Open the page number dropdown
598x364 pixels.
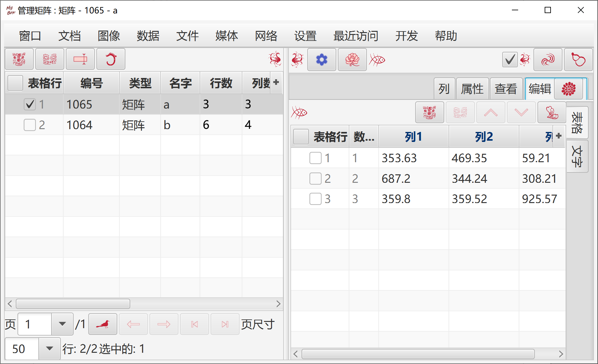pos(62,324)
